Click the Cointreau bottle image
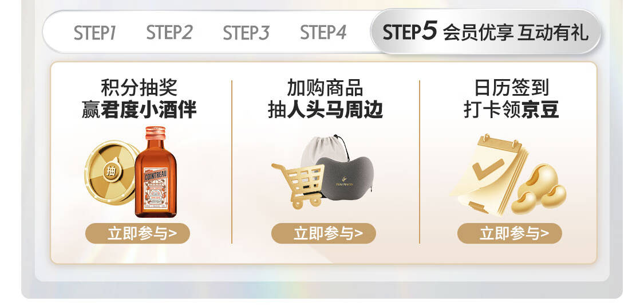Screen dimensions: 644x305 click(156, 171)
